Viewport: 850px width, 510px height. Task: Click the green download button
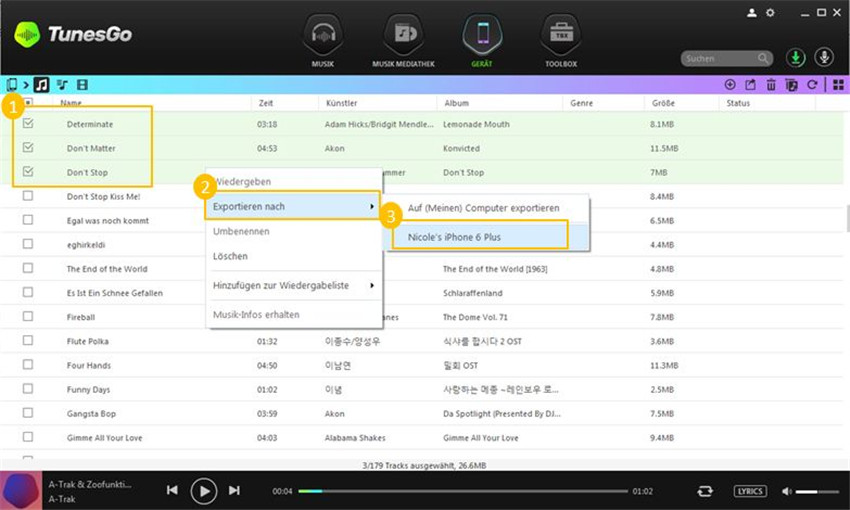click(x=796, y=57)
